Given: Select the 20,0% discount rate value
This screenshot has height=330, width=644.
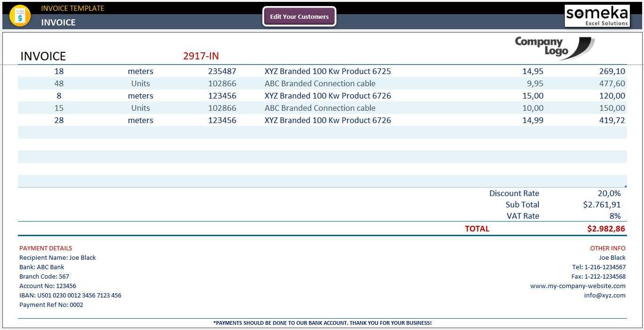Looking at the screenshot, I should click(610, 193).
